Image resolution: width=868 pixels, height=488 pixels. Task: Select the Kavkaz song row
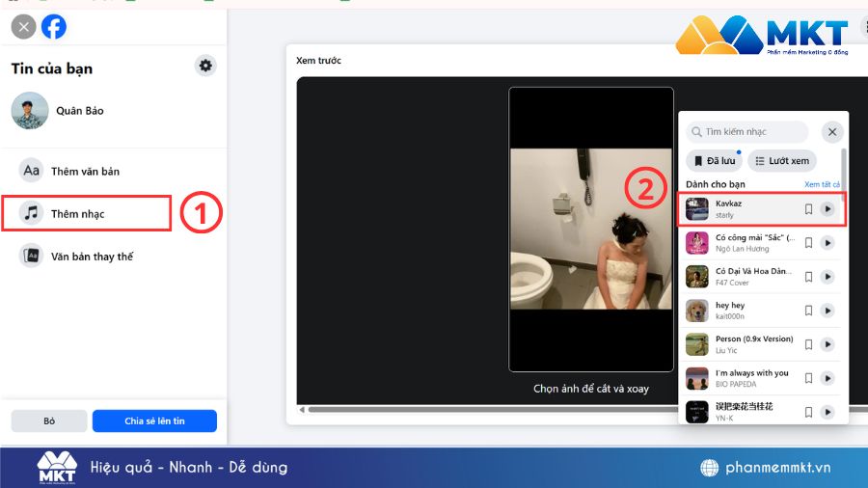tap(762, 209)
